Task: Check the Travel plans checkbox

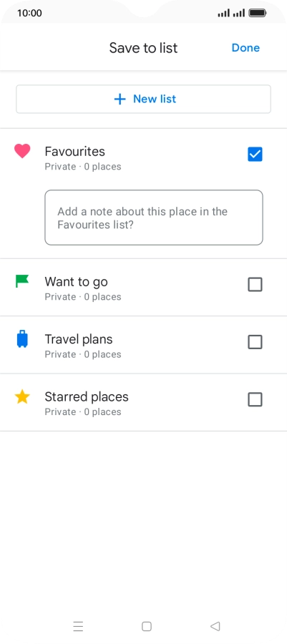Action: [x=255, y=342]
